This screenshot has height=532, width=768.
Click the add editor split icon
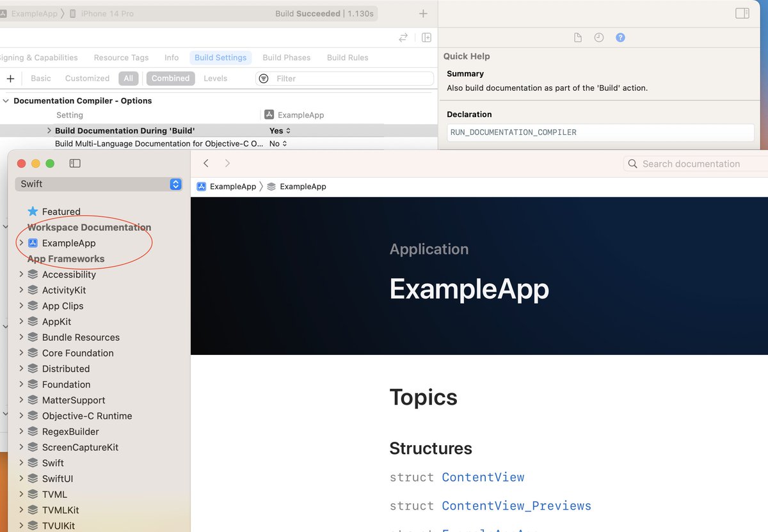tap(426, 38)
